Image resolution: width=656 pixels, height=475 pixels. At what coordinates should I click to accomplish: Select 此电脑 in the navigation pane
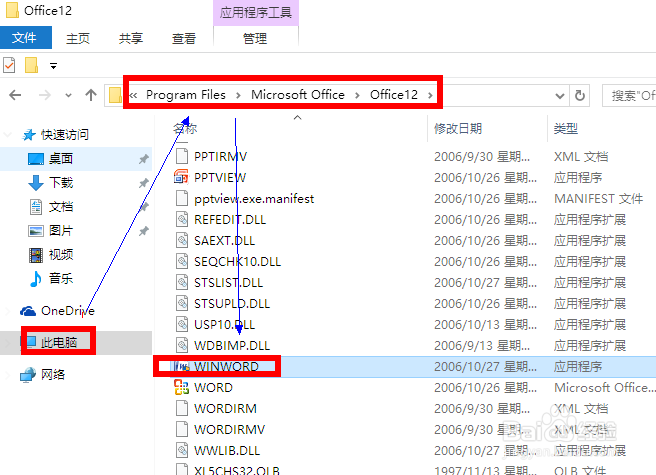[59, 342]
